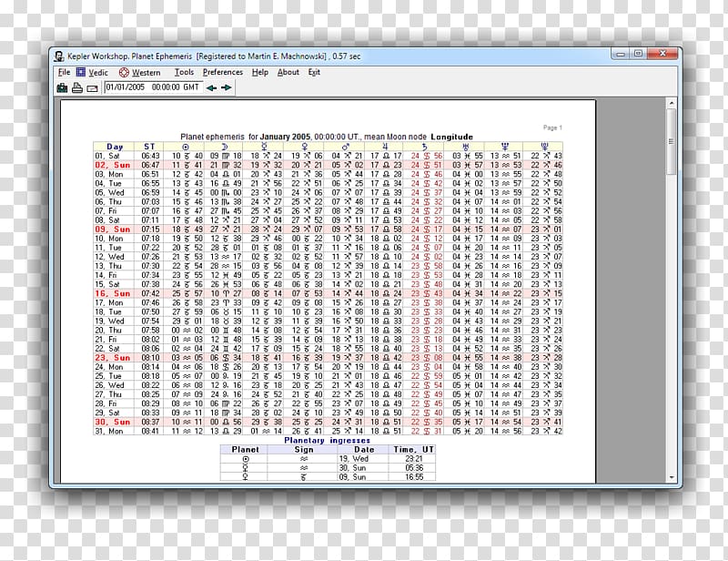
Task: Open the Tools menu
Action: (184, 72)
